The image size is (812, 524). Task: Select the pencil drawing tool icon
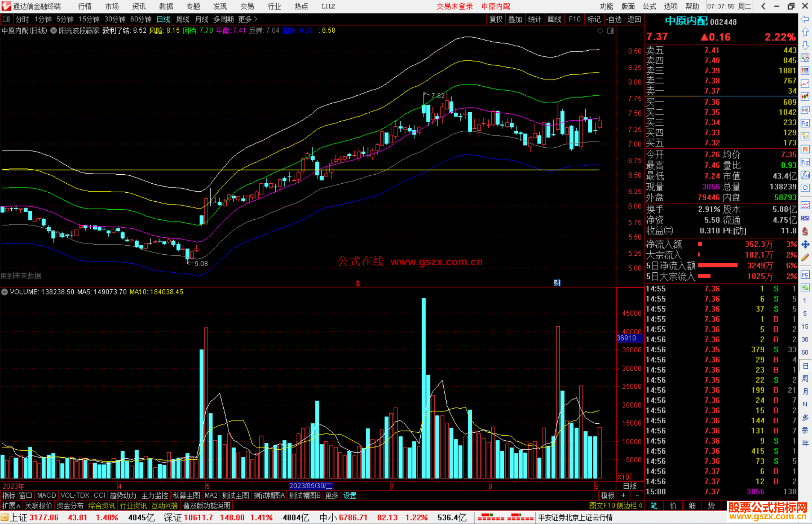click(805, 257)
